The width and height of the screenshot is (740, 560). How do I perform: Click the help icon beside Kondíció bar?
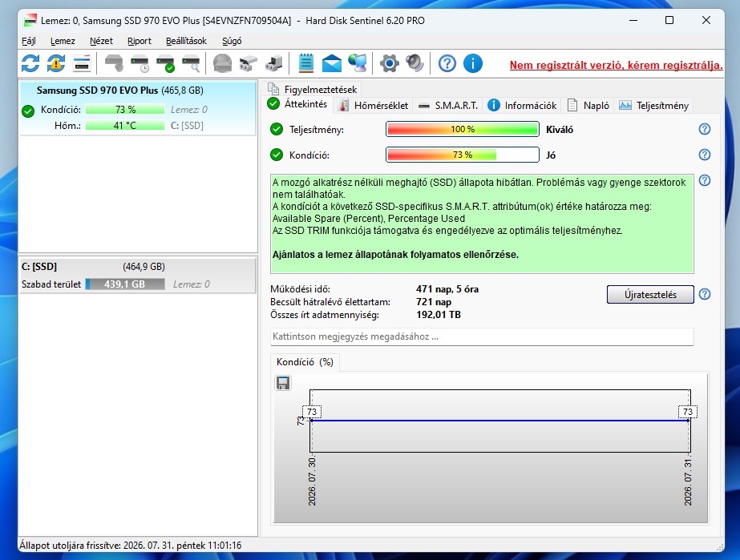[705, 155]
